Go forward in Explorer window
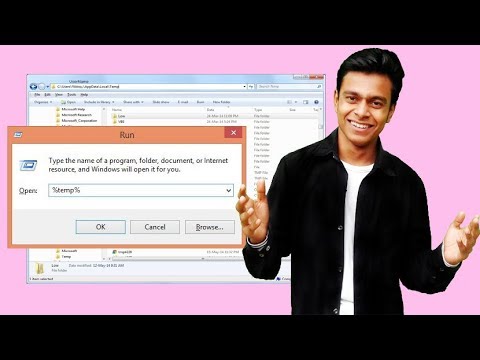 click(41, 87)
